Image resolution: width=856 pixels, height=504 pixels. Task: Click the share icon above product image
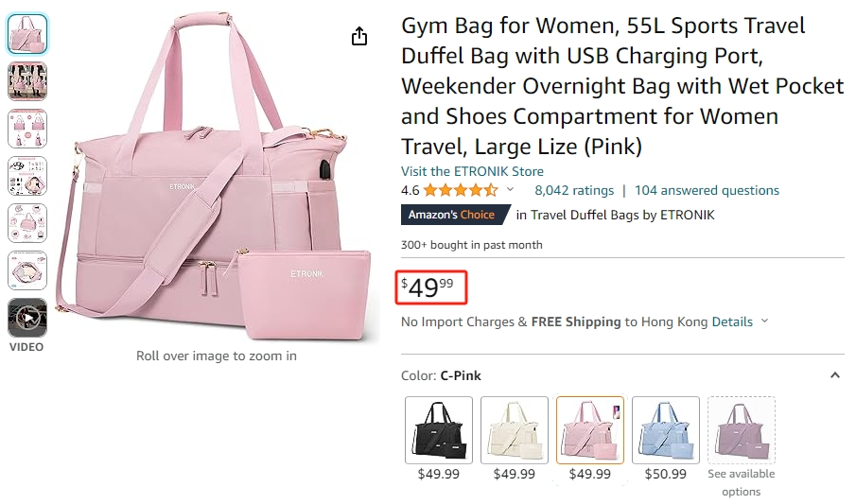pos(358,37)
